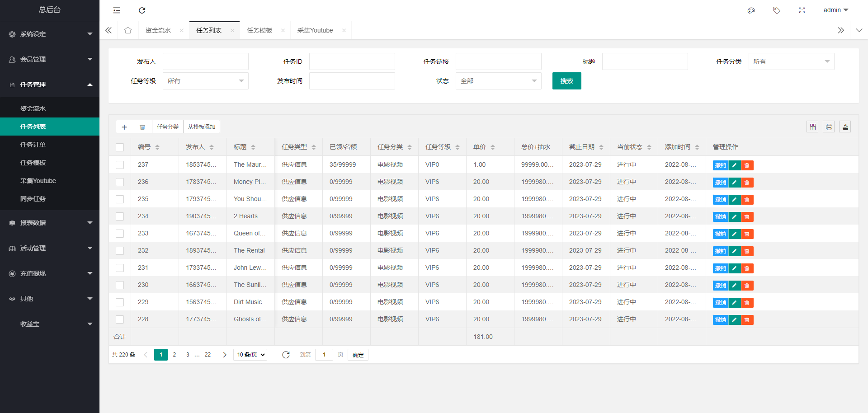This screenshot has height=413, width=868.
Task: Select the checkbox for row 229
Action: (120, 302)
